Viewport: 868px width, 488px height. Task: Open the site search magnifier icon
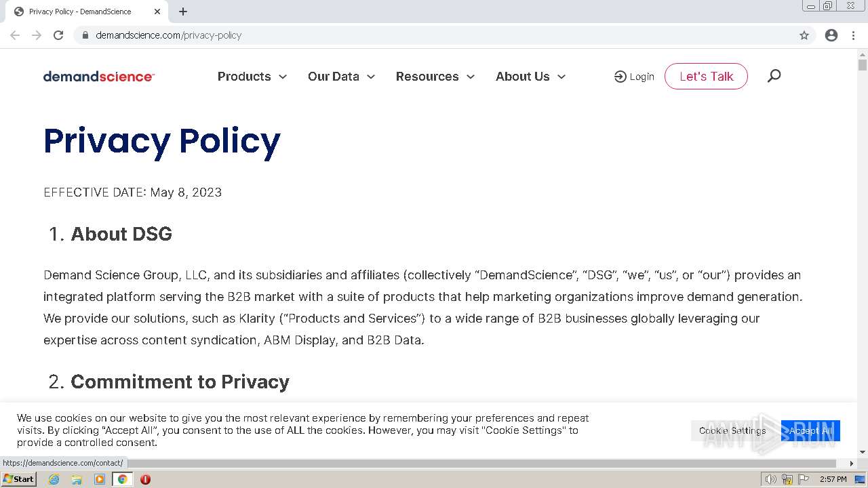click(x=774, y=76)
